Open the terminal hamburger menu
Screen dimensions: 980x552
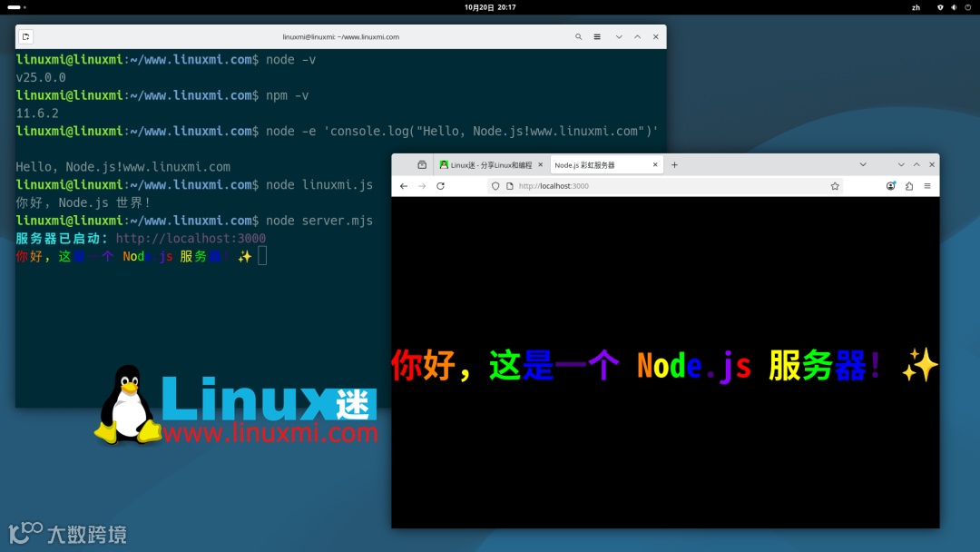pos(597,37)
